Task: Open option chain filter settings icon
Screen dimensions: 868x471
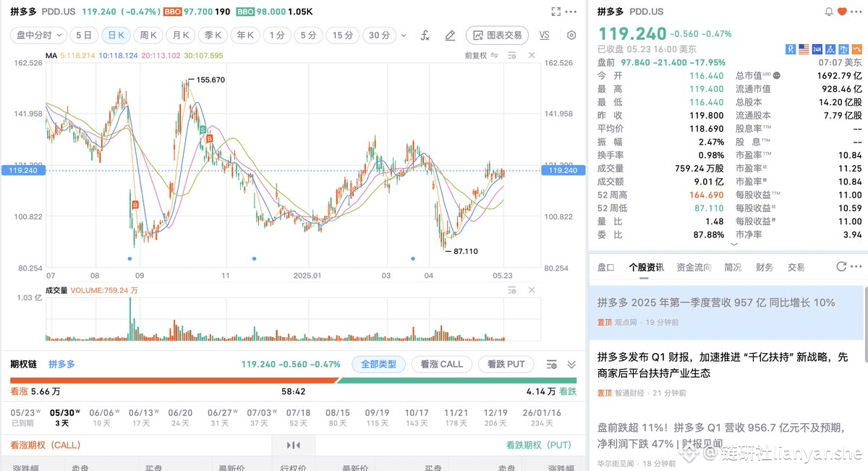Action: (552, 364)
